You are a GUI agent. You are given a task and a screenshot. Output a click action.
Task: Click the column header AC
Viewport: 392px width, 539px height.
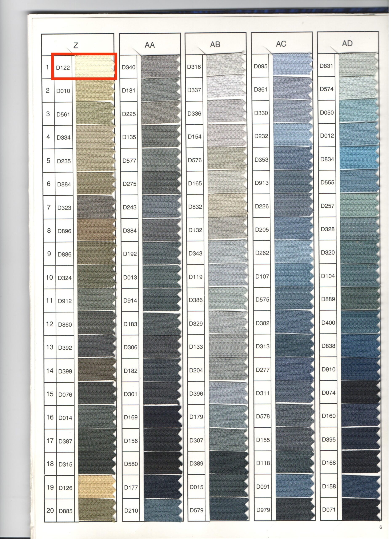(x=281, y=44)
